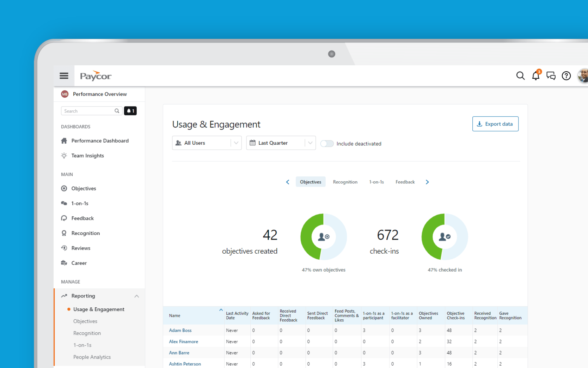Click the Team Insights lightbulb icon
Screen dimensions: 588x368
click(64, 156)
